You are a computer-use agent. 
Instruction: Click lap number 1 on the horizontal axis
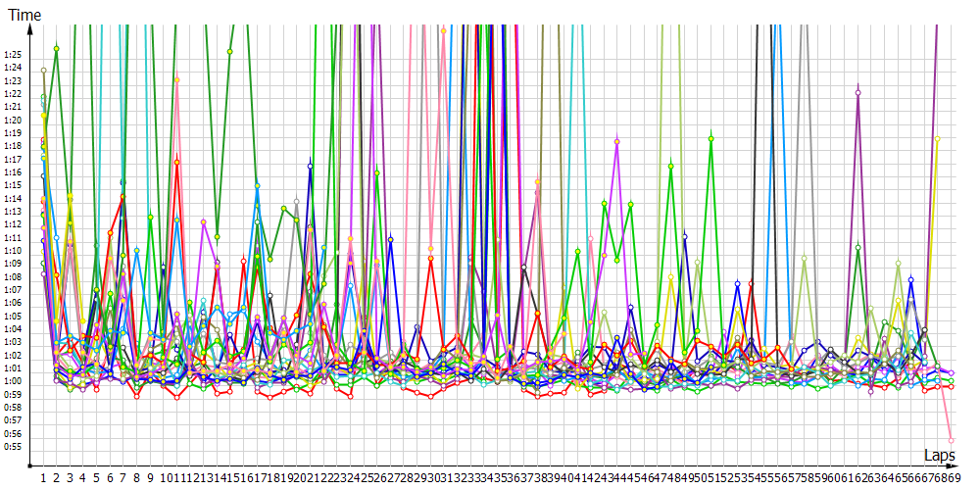tap(43, 477)
